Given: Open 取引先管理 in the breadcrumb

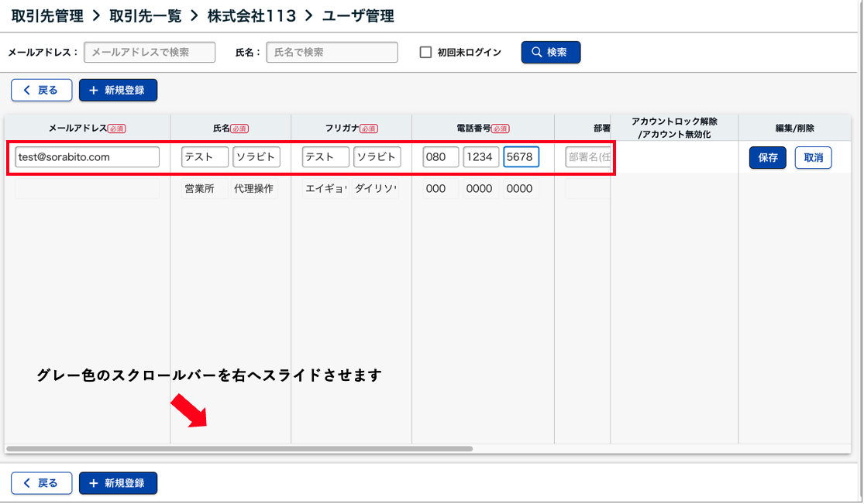Looking at the screenshot, I should (x=48, y=15).
